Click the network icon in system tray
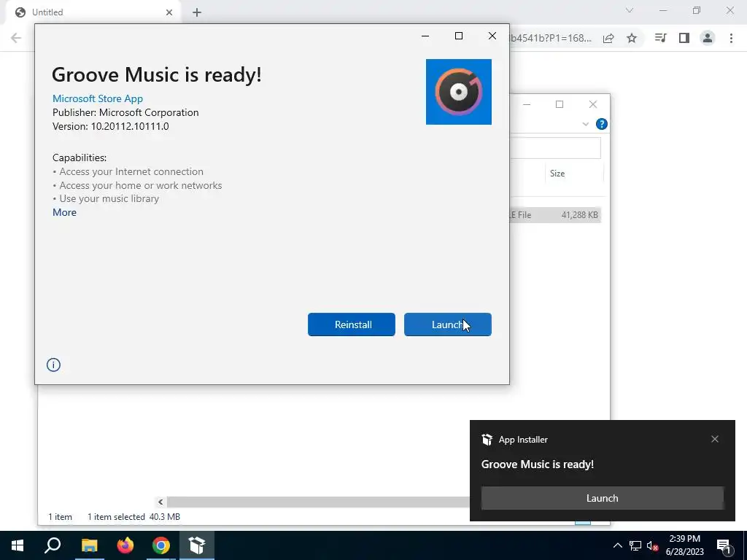 (x=635, y=545)
